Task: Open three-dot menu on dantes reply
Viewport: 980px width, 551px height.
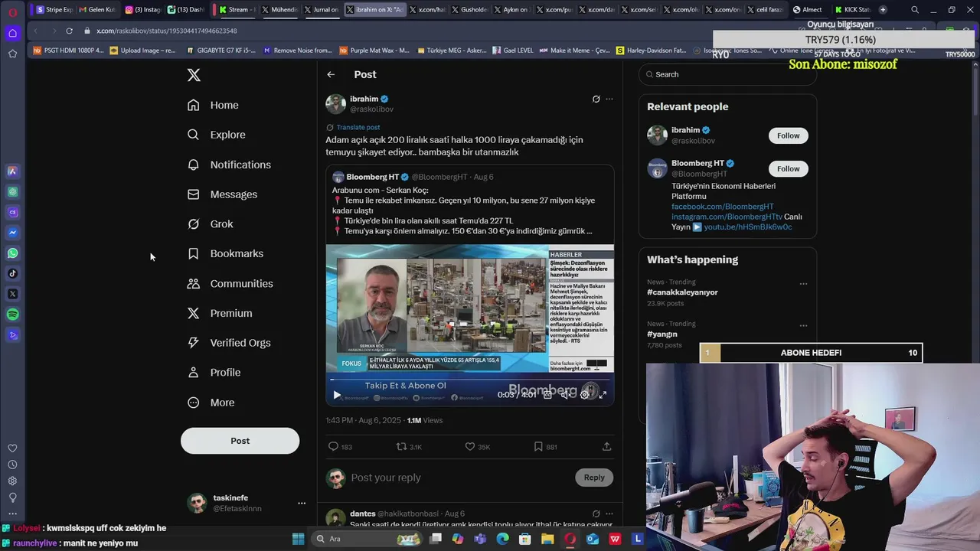Action: tap(609, 514)
